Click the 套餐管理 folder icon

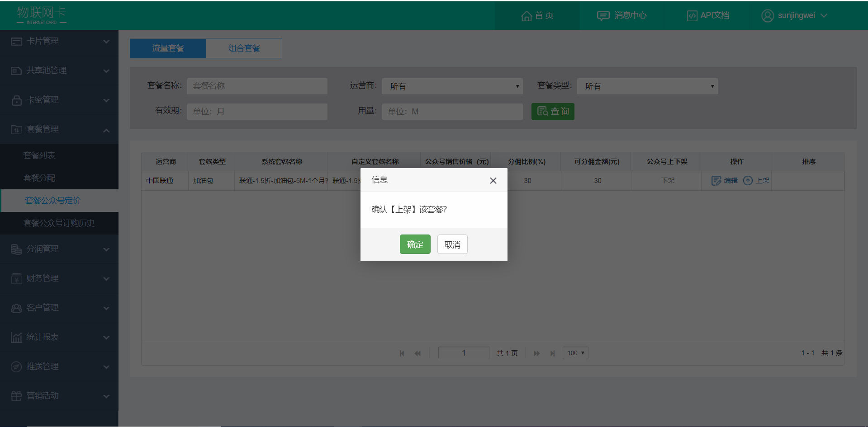(16, 130)
